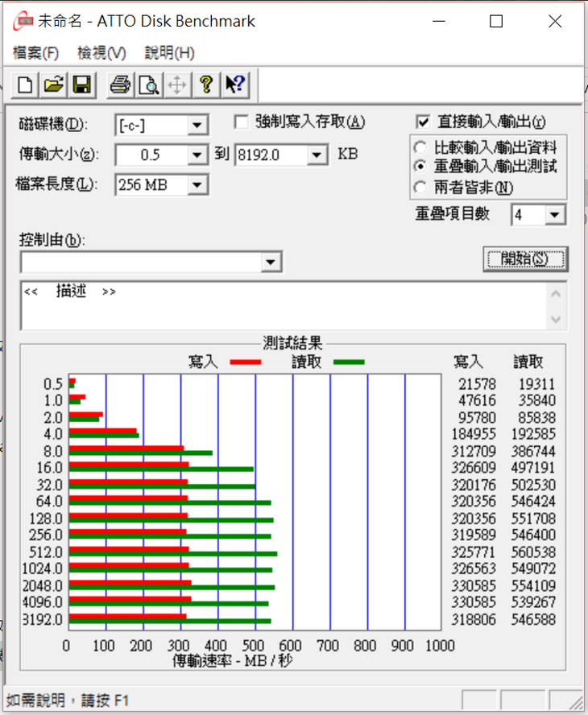The height and width of the screenshot is (715, 588).
Task: Click inside the 描述 description text box
Action: pyautogui.click(x=284, y=306)
